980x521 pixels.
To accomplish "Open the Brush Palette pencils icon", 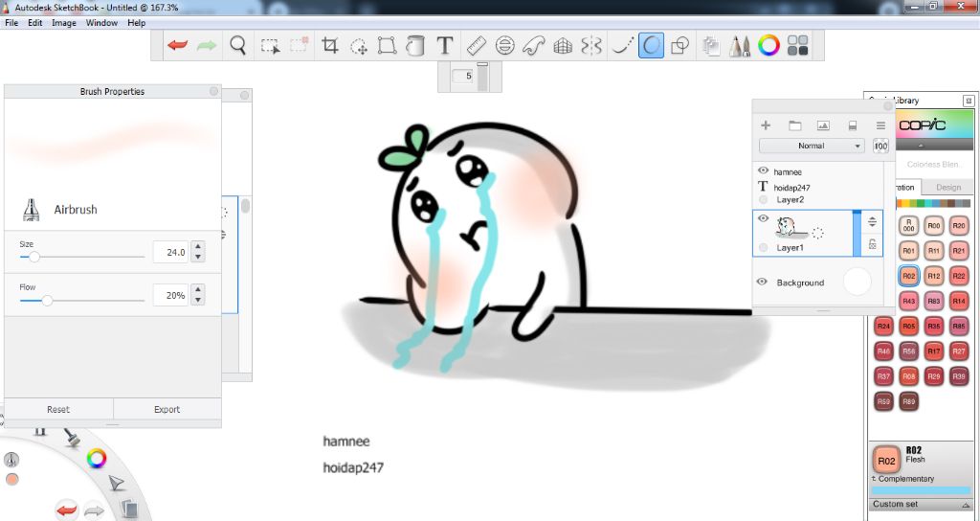I will click(740, 46).
